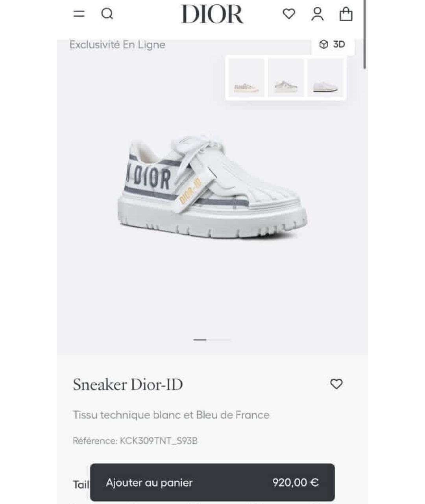Viewport: 425px width, 504px height.
Task: Click the page scrollbar on the right
Action: tap(365, 35)
